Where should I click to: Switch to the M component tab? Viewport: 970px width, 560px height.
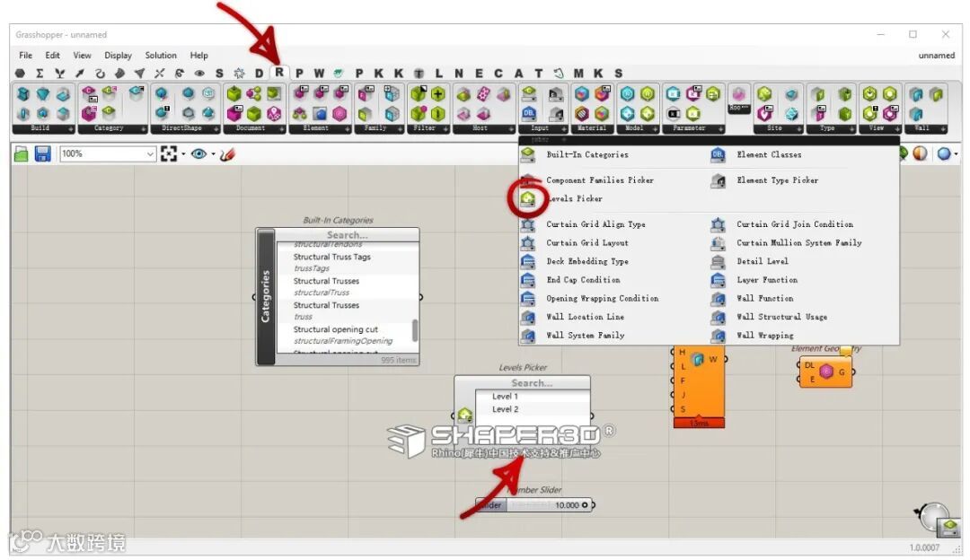coord(578,73)
